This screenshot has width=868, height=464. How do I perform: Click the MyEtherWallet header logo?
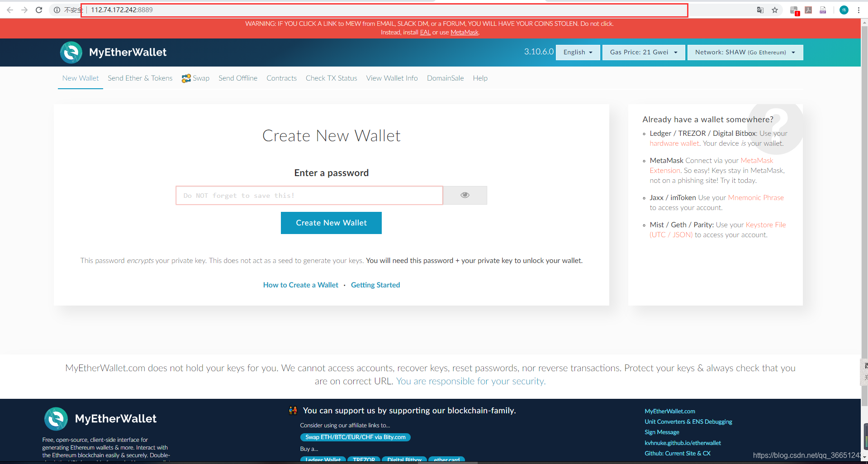[113, 53]
